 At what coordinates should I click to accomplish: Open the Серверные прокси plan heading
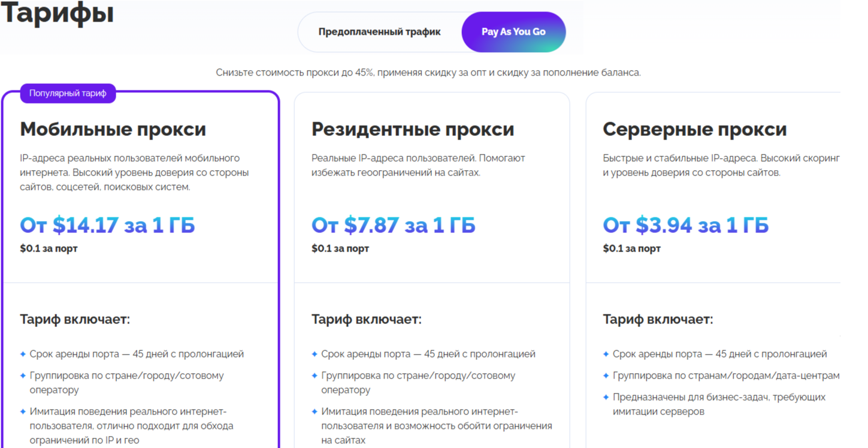click(x=694, y=129)
